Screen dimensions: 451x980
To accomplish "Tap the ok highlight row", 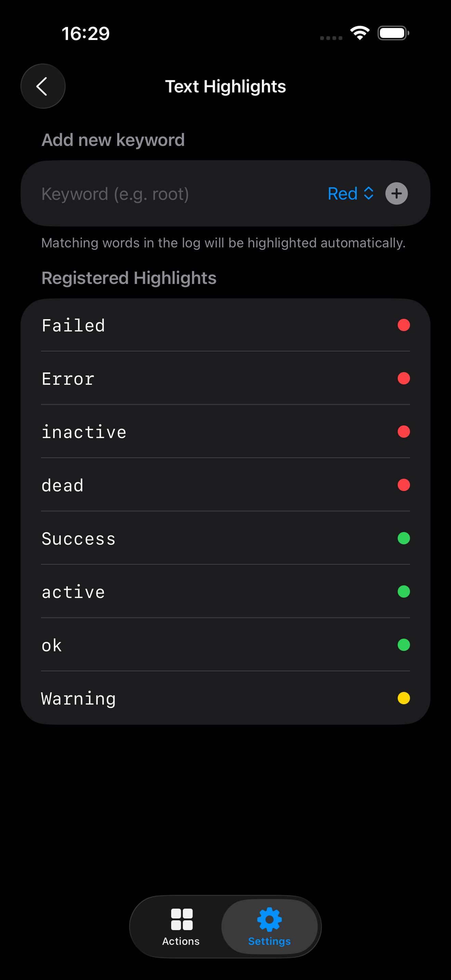I will point(152,644).
